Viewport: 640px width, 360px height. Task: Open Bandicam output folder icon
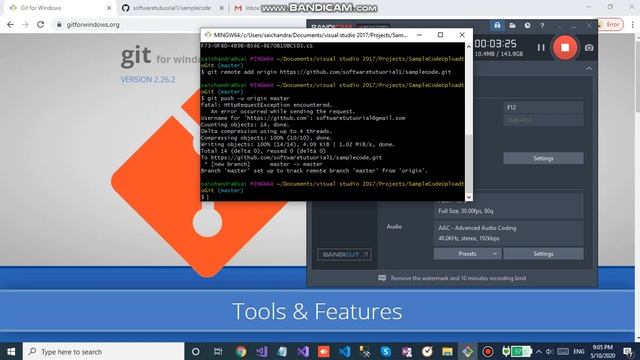pos(512,25)
